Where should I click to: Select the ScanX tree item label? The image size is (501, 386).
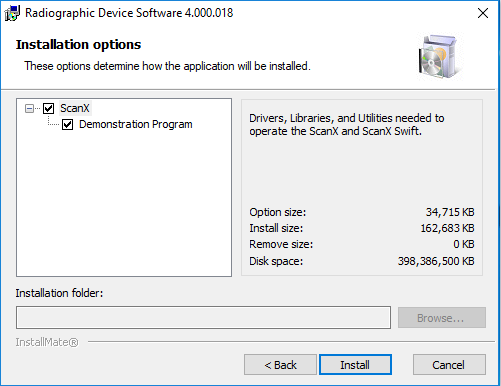[x=75, y=108]
